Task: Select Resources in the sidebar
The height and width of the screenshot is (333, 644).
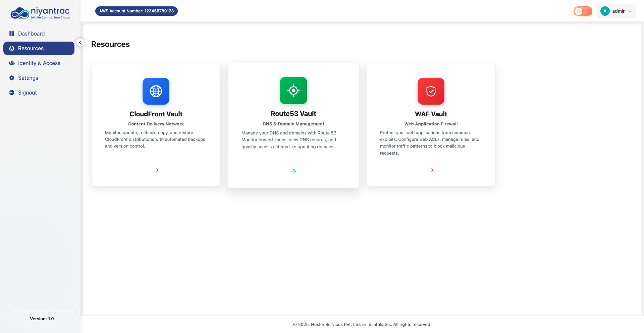Action: click(31, 48)
